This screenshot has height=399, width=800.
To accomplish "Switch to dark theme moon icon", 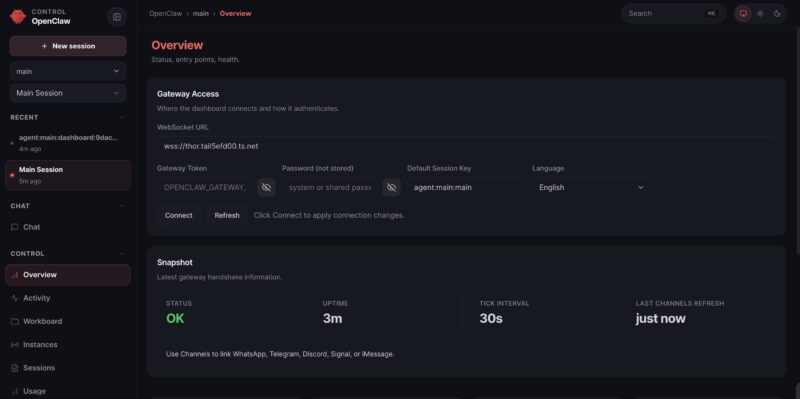I will [x=777, y=14].
